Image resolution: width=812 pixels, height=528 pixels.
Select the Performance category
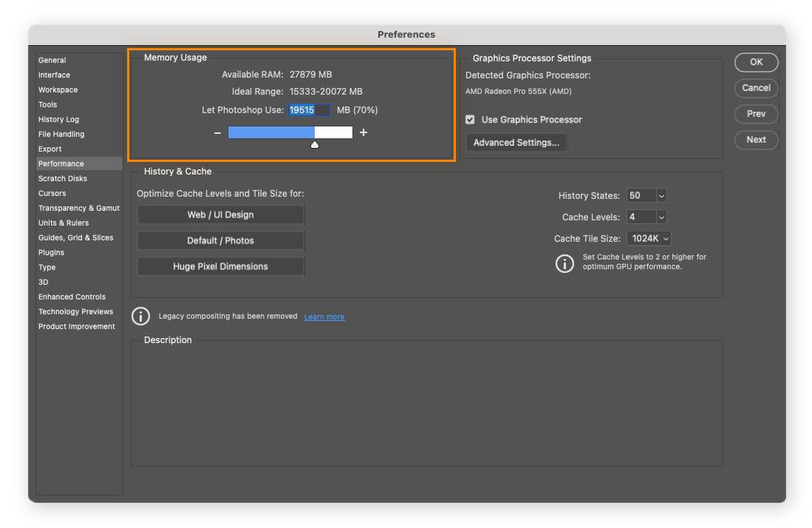[79, 163]
